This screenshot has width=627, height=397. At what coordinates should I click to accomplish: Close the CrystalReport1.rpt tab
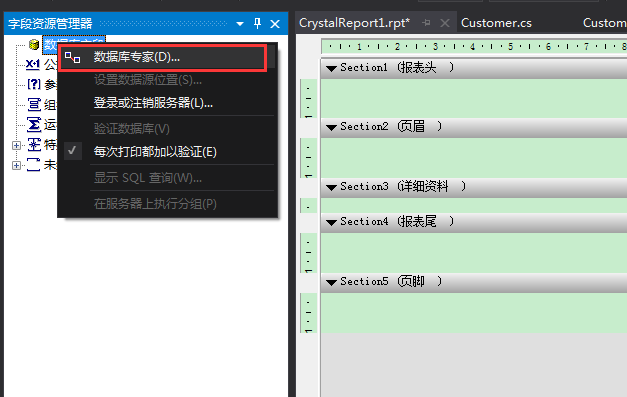[x=445, y=23]
